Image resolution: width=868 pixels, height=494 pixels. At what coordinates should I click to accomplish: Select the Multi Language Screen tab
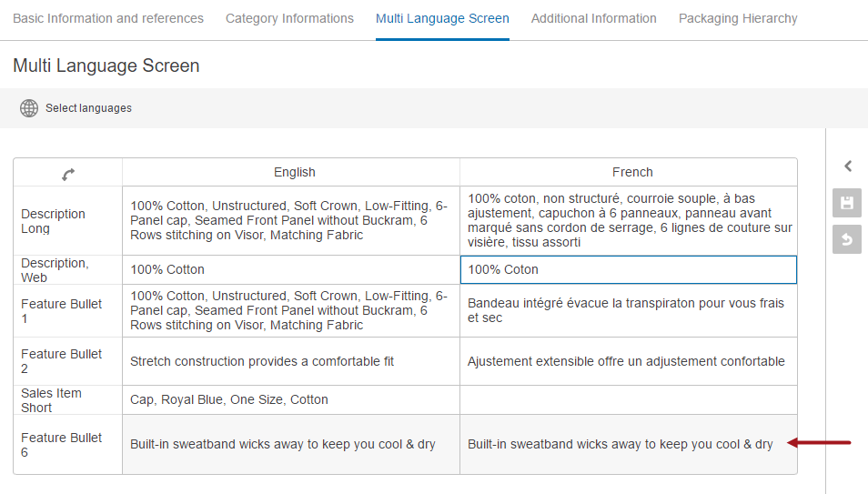(x=442, y=18)
